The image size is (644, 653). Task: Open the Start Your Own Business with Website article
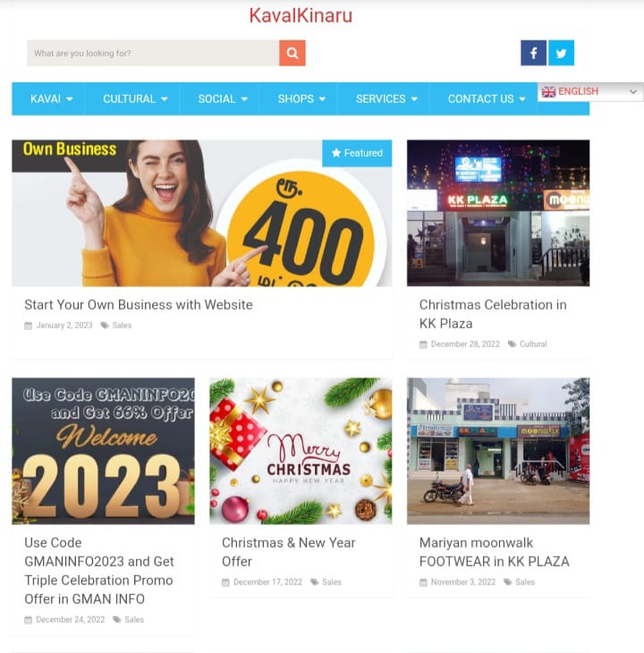click(139, 305)
